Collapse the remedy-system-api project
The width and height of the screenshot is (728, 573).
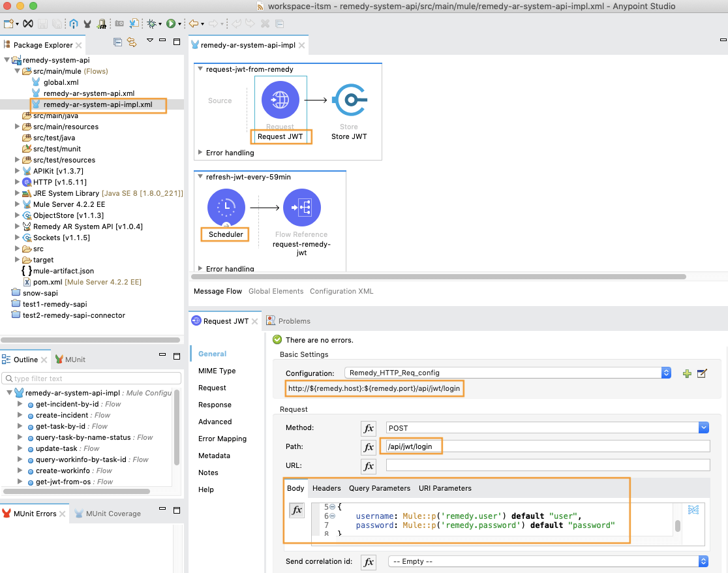point(7,60)
